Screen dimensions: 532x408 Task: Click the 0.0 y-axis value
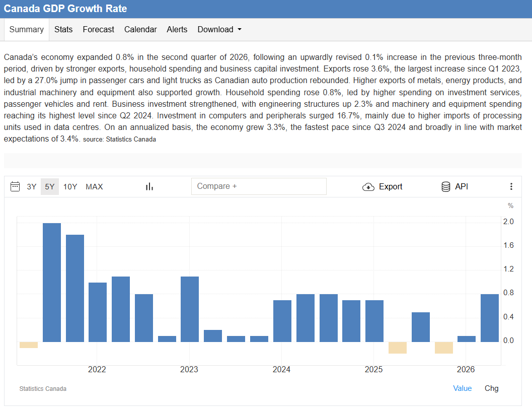508,341
